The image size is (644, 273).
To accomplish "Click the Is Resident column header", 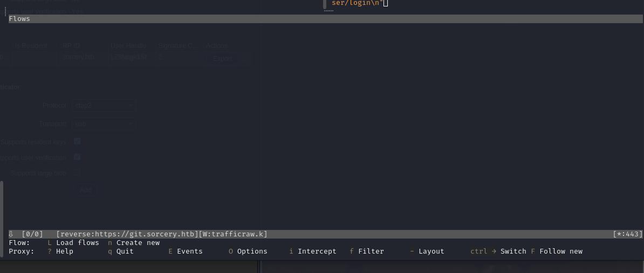I will point(31,45).
